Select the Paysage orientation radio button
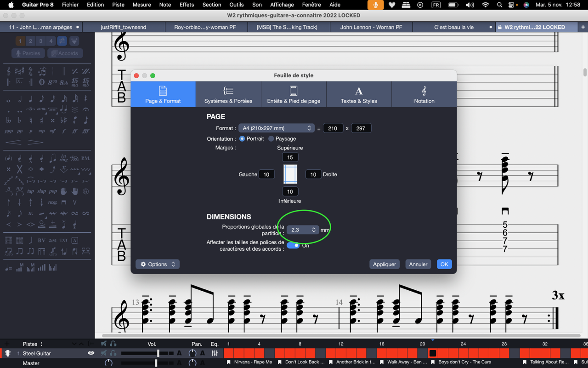The image size is (588, 368). point(271,138)
